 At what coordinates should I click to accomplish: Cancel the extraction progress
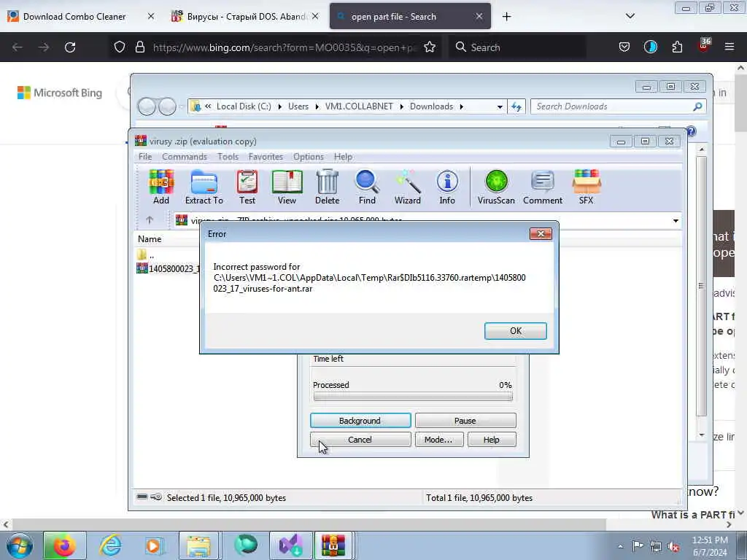tap(360, 440)
